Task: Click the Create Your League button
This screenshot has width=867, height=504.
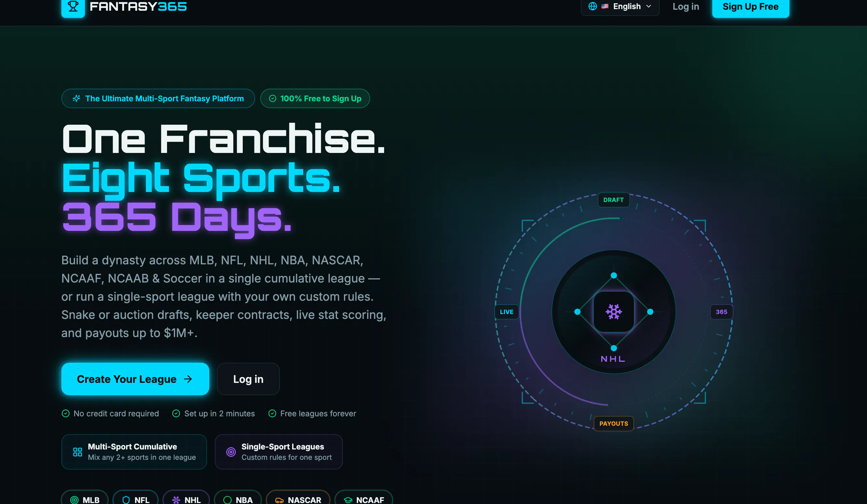Action: (135, 379)
